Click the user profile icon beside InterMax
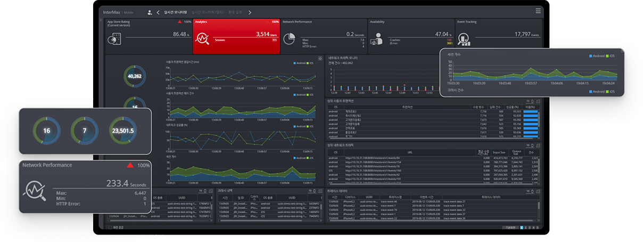644x242 pixels. (150, 12)
